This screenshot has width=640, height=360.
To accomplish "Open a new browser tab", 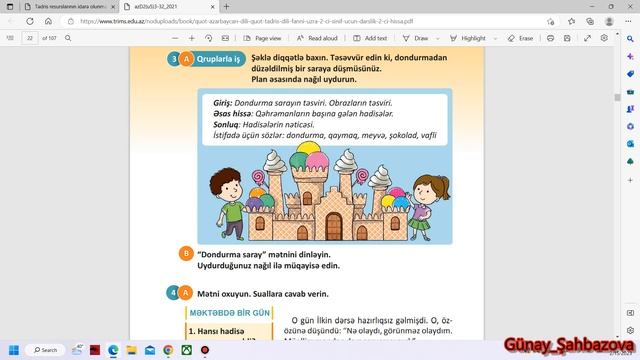I will [227, 7].
